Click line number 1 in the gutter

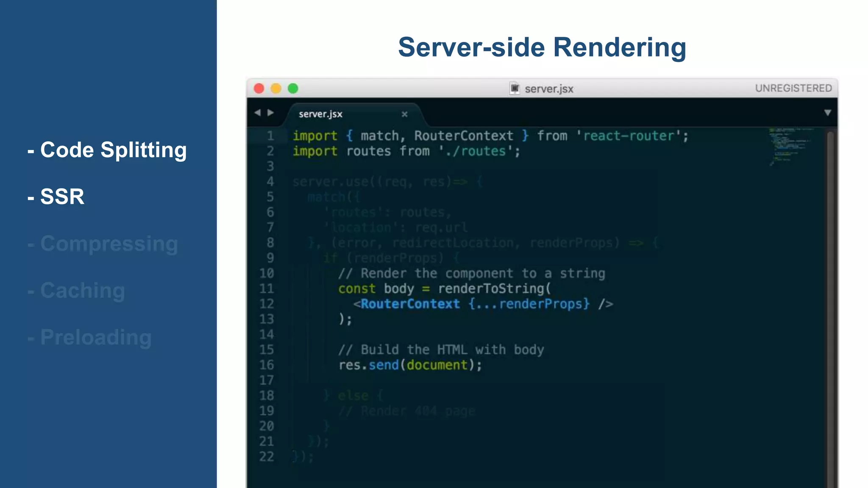(x=270, y=136)
